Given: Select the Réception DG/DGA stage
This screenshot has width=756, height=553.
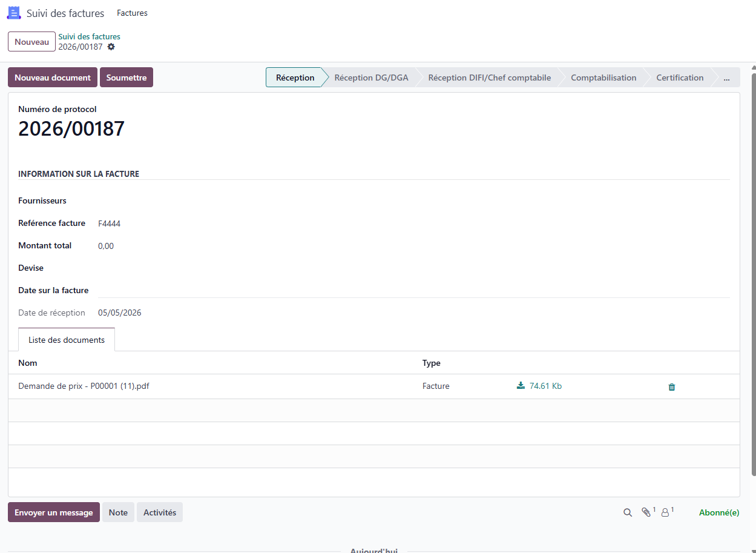Looking at the screenshot, I should pos(371,78).
